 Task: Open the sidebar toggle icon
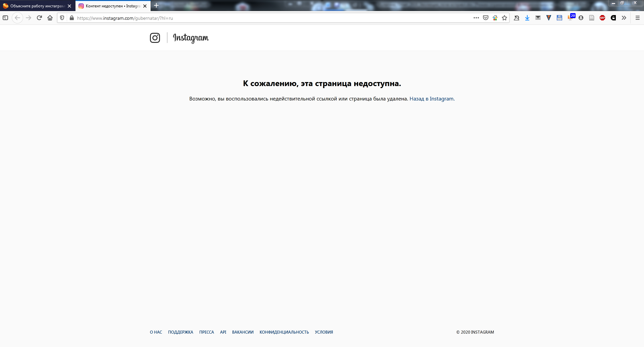[x=5, y=18]
